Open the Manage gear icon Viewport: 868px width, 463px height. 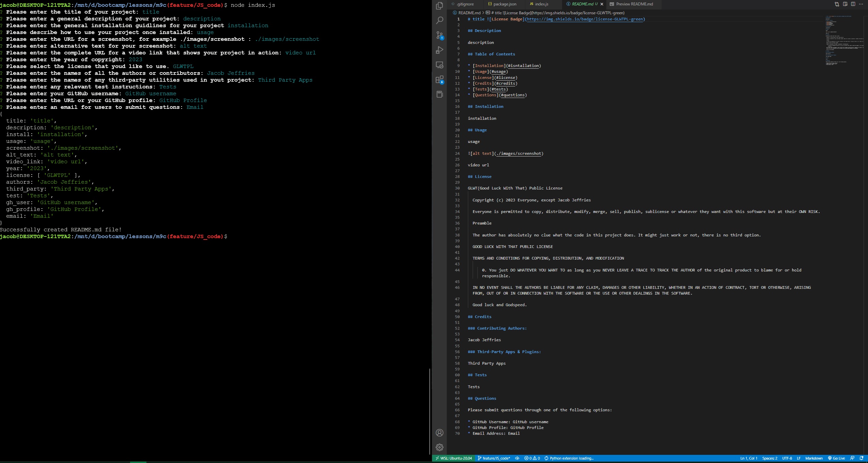pos(440,447)
